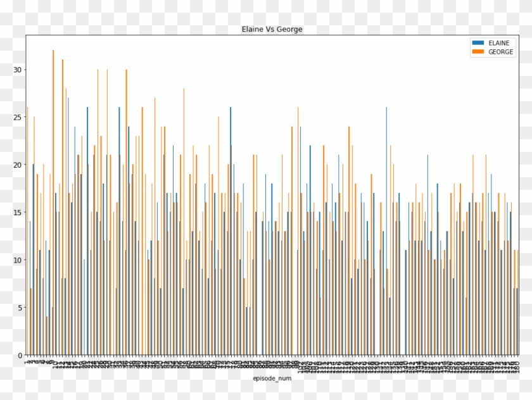
Task: Click the y-axis tick label 25
Action: (x=18, y=117)
